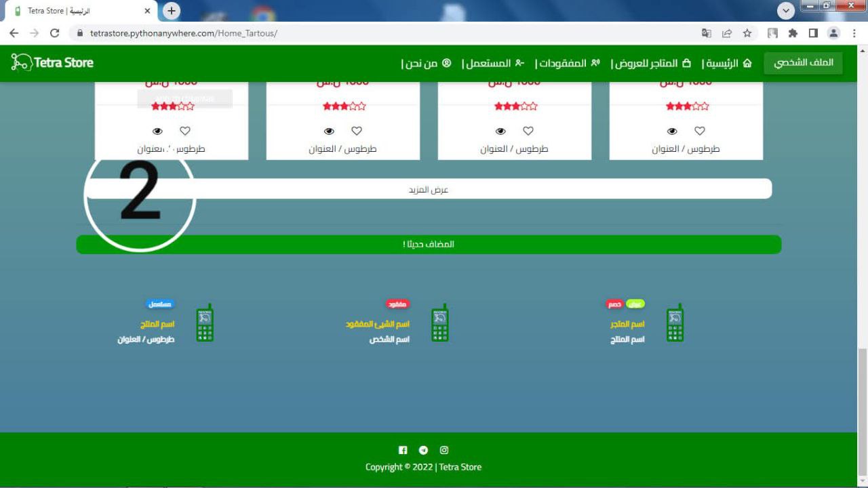Click the Tetra Store logo
868x488 pixels.
[x=52, y=62]
